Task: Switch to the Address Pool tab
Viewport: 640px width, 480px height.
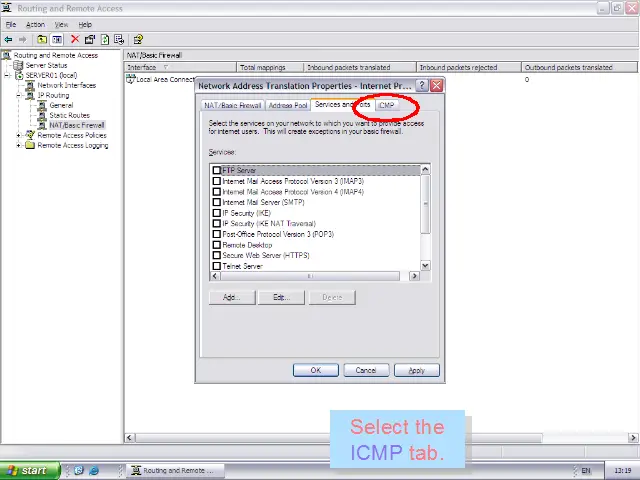Action: click(288, 105)
